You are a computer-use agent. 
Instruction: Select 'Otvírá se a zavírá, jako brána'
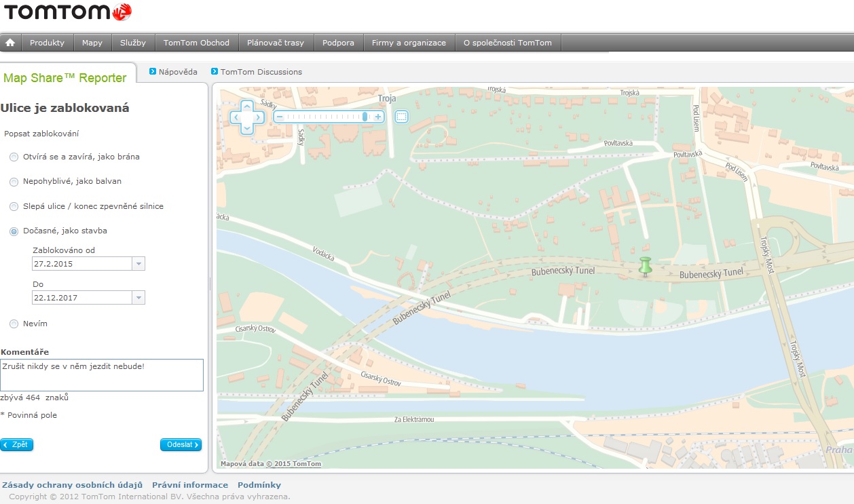tap(14, 157)
